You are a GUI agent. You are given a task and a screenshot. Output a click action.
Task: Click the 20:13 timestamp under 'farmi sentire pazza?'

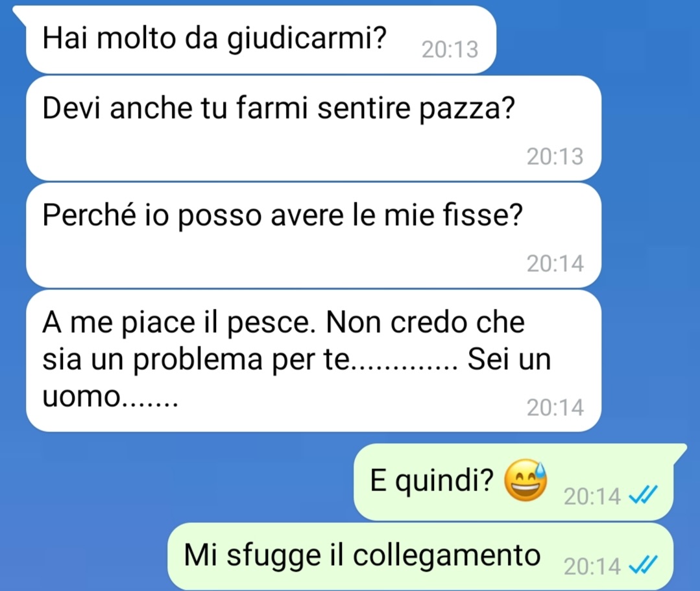(555, 157)
